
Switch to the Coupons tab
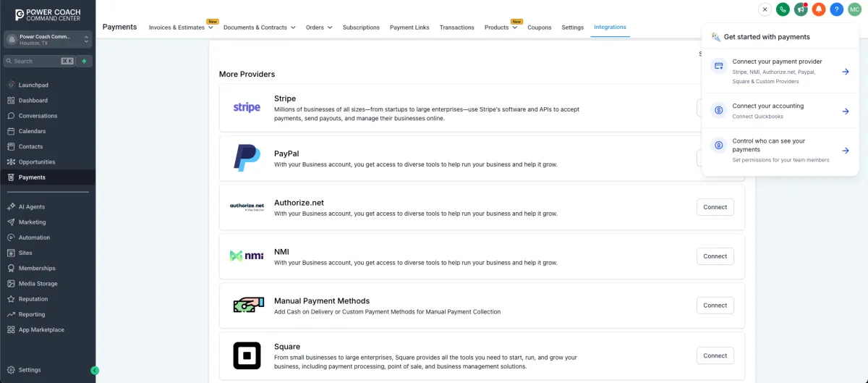tap(540, 28)
